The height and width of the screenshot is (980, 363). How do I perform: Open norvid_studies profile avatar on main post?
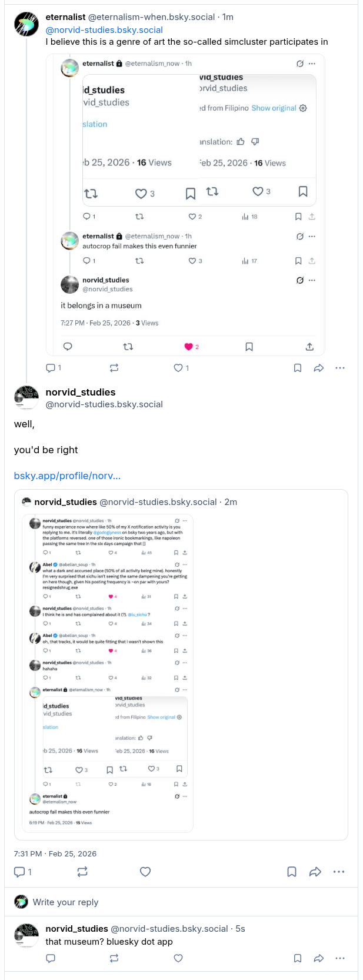tap(26, 398)
